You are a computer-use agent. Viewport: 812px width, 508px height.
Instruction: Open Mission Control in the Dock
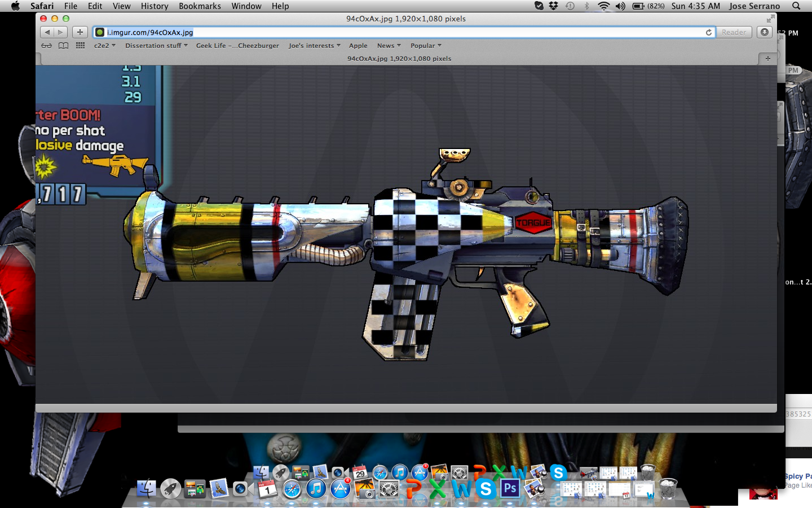[195, 488]
